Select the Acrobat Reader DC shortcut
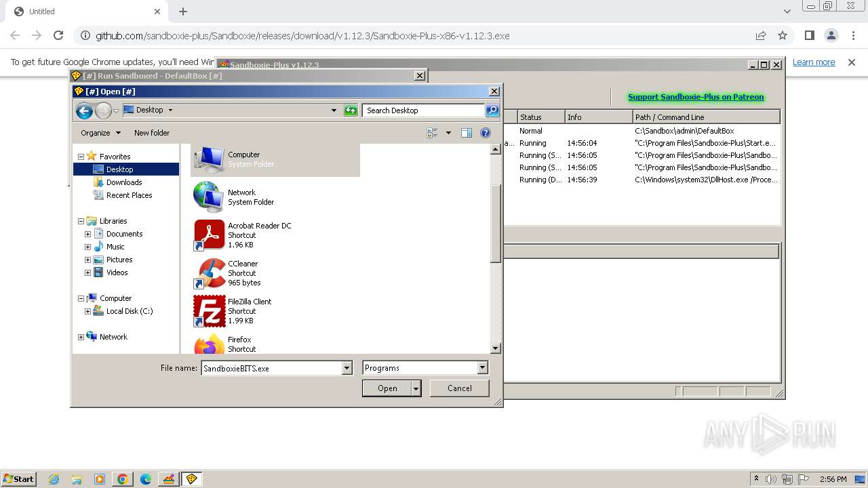This screenshot has width=868, height=488. (x=275, y=235)
